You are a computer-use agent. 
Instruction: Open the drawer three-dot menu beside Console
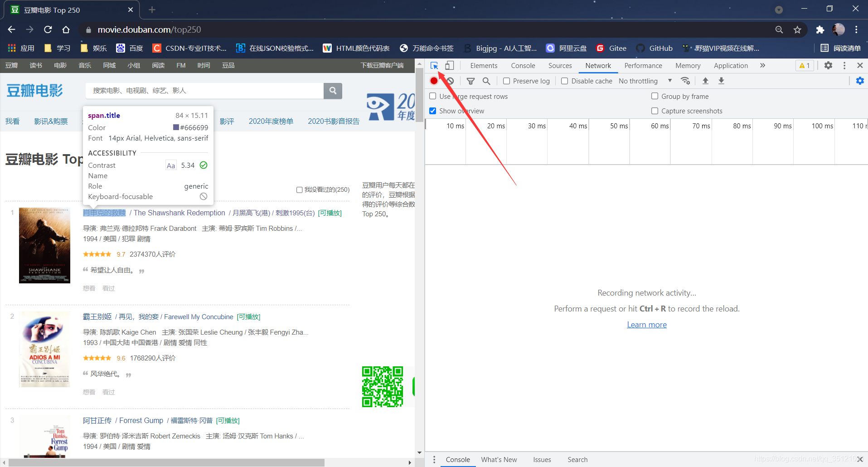[x=434, y=459]
